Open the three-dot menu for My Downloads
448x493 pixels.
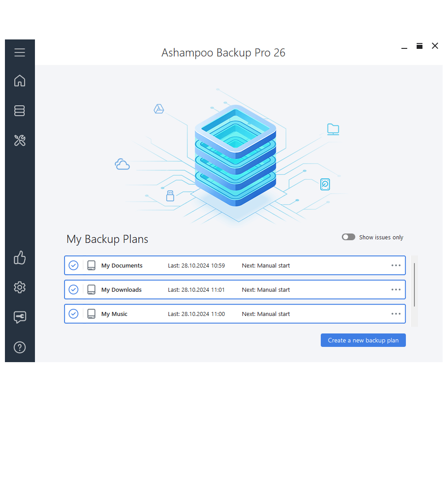[396, 290]
